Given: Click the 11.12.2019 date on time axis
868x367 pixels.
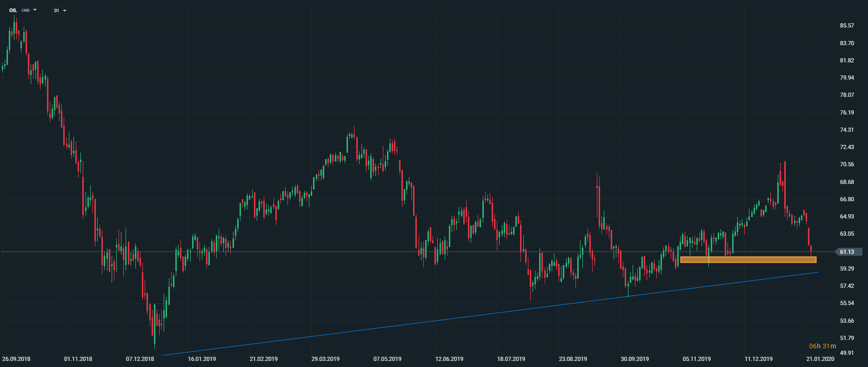Looking at the screenshot, I should tap(758, 359).
